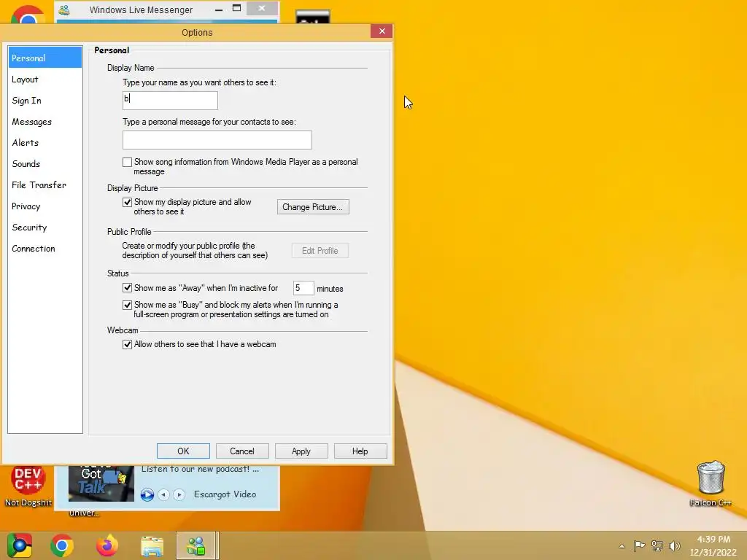
Task: Uncheck Allow others to see my webcam
Action: (127, 344)
